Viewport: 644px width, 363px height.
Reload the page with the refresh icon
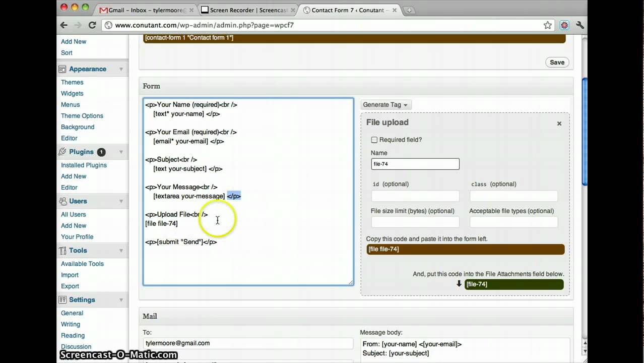(x=92, y=25)
